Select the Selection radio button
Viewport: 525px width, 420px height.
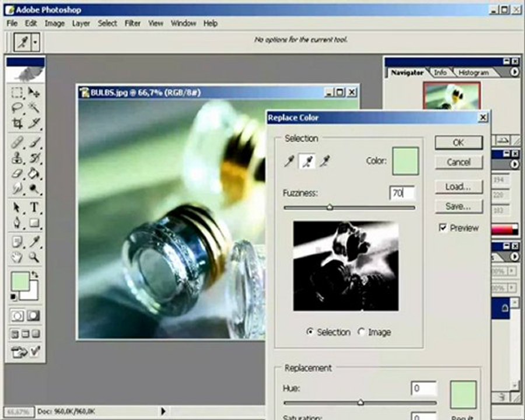coord(310,331)
